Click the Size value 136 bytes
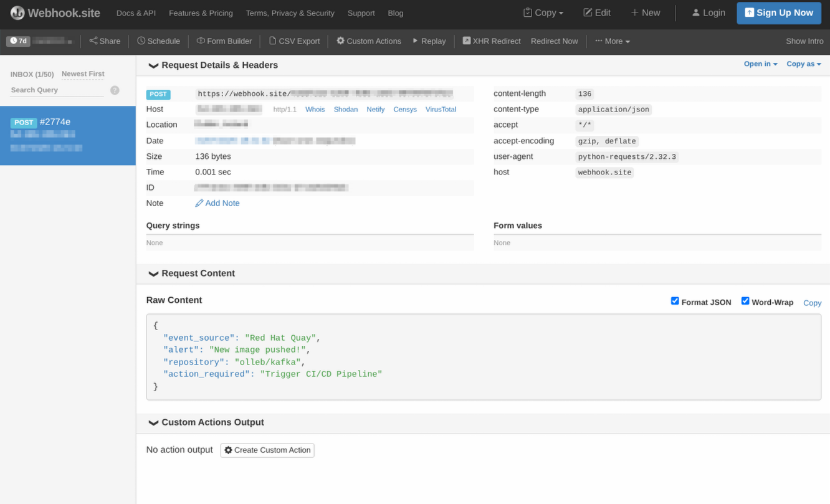830x504 pixels. coord(213,156)
